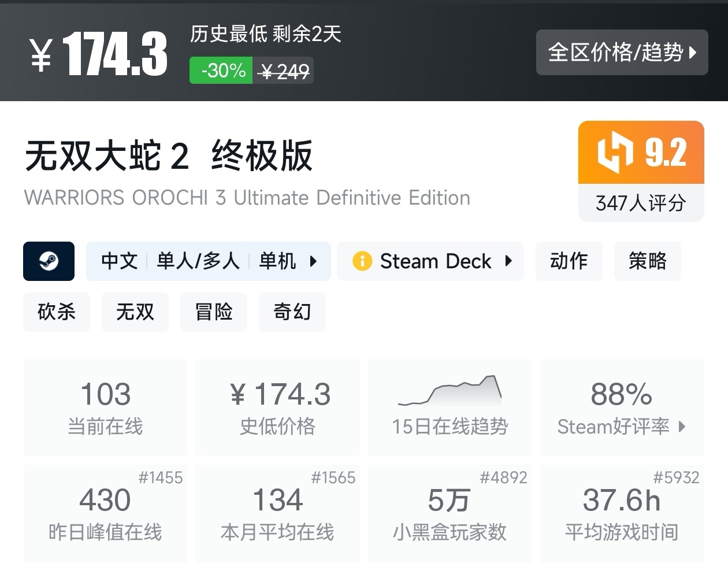The image size is (728, 574).
Task: Click the #1455 rank label
Action: click(161, 477)
